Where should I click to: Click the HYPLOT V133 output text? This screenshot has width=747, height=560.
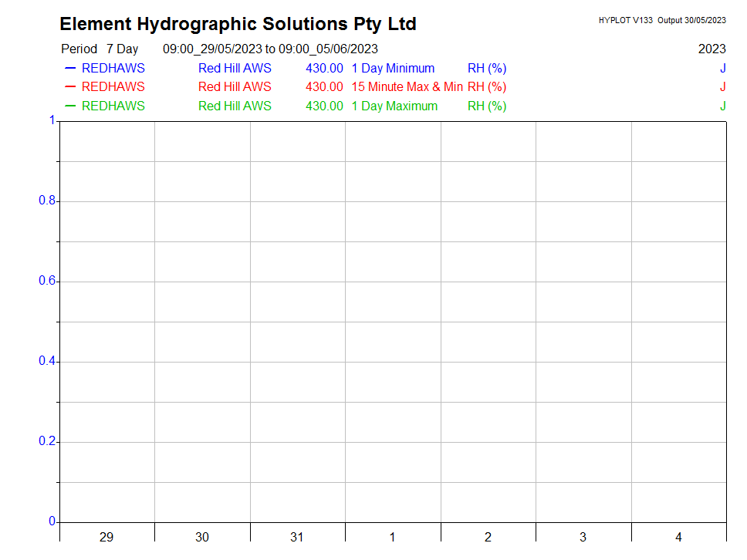pos(661,21)
